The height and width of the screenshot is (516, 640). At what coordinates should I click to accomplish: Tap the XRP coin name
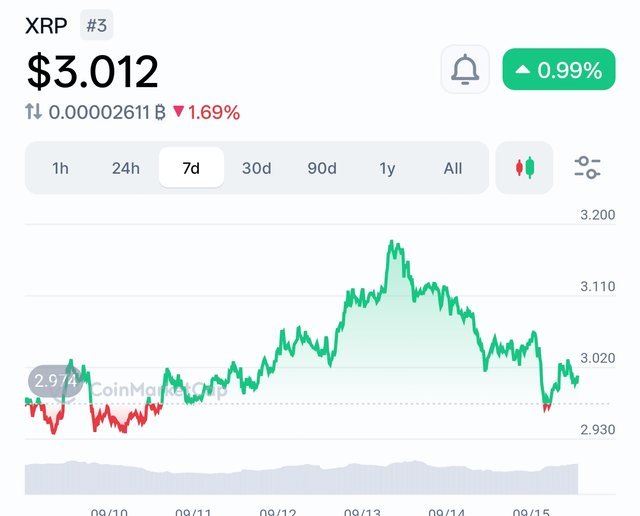[46, 26]
